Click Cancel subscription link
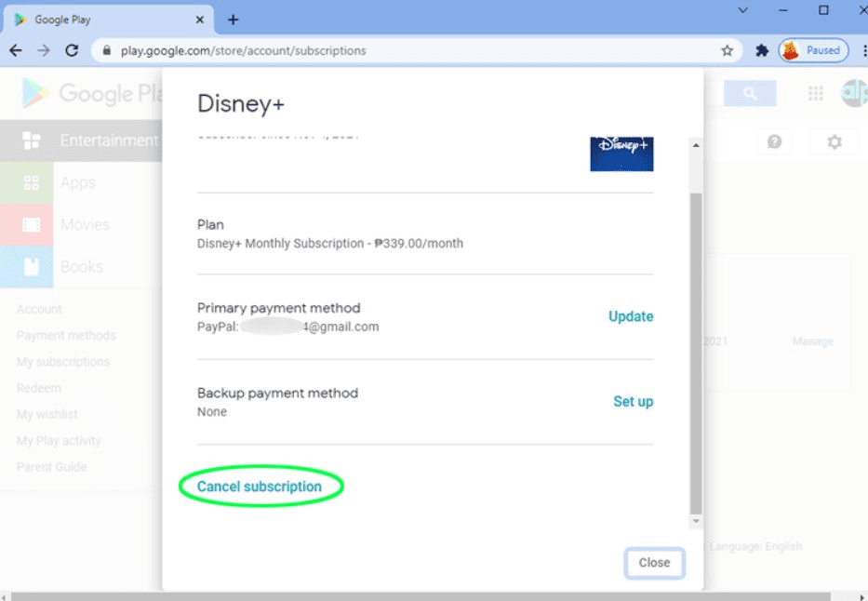This screenshot has height=601, width=868. [260, 487]
